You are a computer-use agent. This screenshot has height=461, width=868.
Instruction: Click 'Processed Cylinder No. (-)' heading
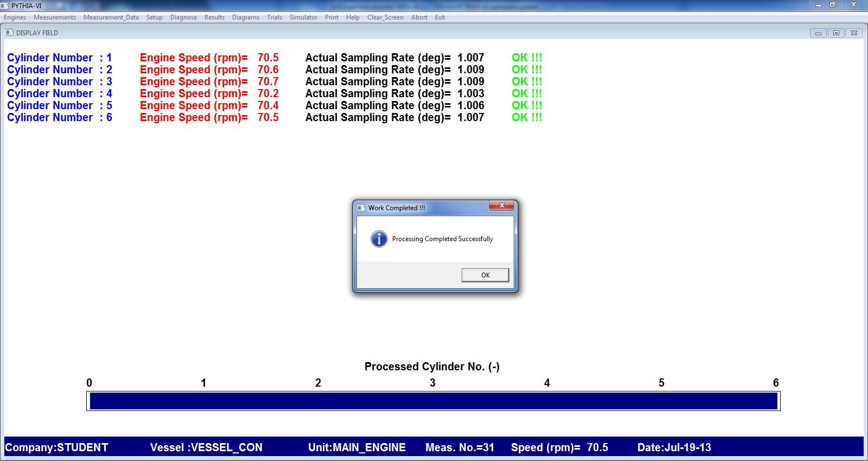coord(432,367)
